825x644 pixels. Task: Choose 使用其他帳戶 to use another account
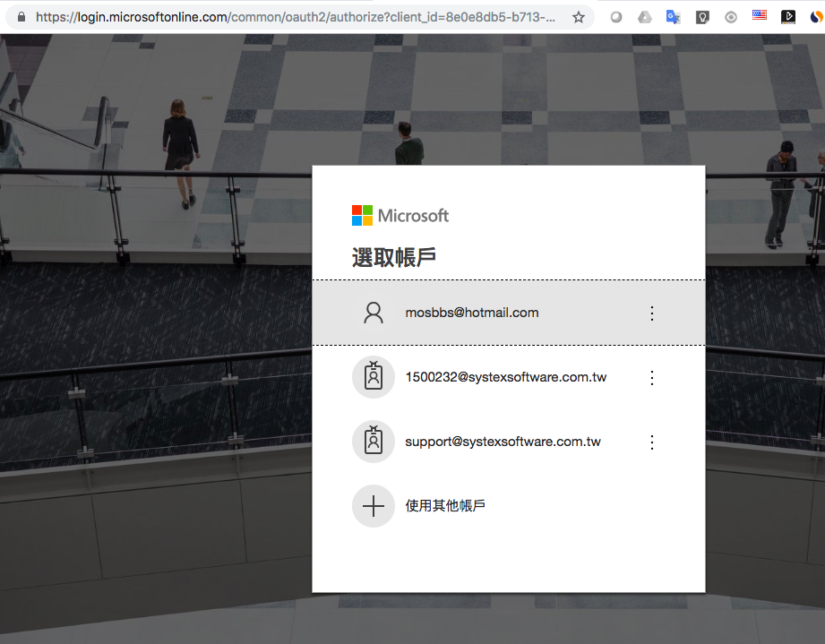click(x=509, y=506)
